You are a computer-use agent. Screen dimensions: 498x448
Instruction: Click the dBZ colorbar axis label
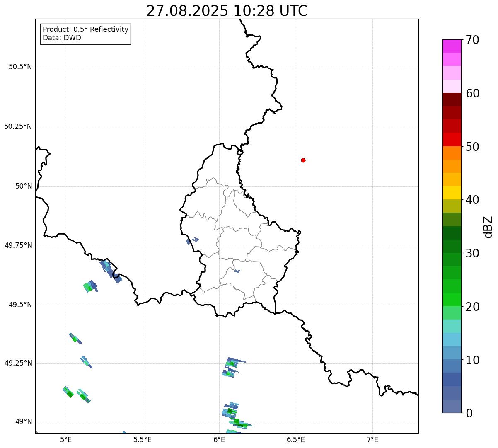488,227
